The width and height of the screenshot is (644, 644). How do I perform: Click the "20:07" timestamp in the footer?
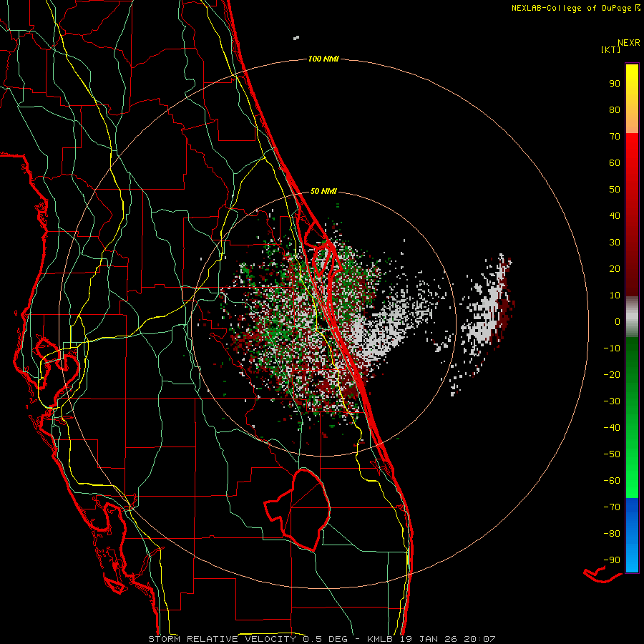(479, 639)
